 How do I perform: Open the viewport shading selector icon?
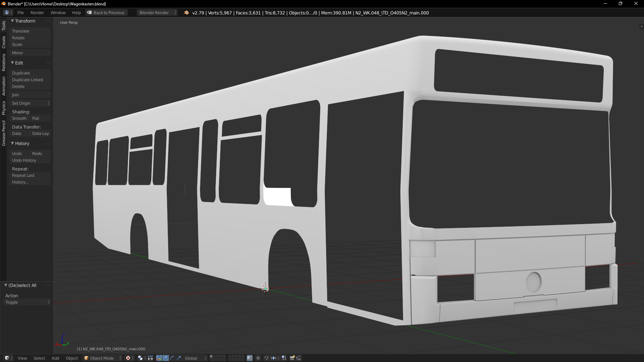point(128,358)
